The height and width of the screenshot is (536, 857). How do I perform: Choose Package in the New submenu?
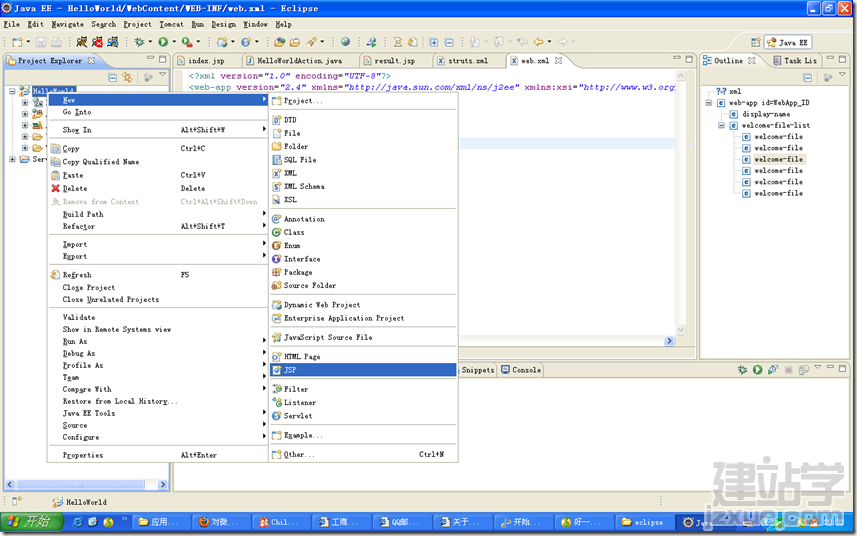(x=363, y=272)
